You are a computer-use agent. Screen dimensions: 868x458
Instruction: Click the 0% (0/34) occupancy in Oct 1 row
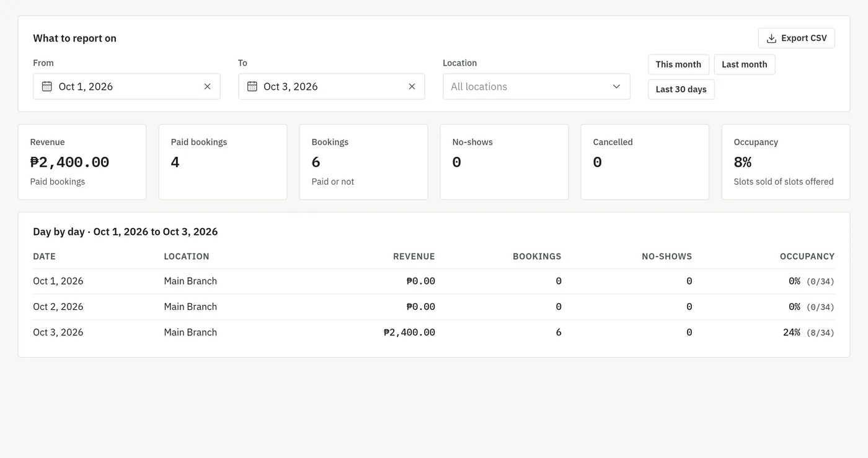(812, 281)
